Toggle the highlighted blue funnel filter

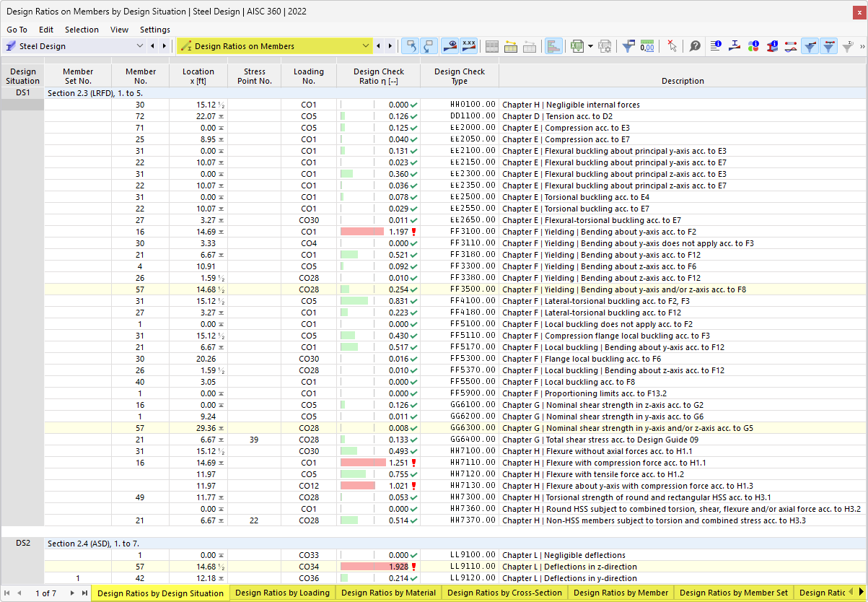810,45
